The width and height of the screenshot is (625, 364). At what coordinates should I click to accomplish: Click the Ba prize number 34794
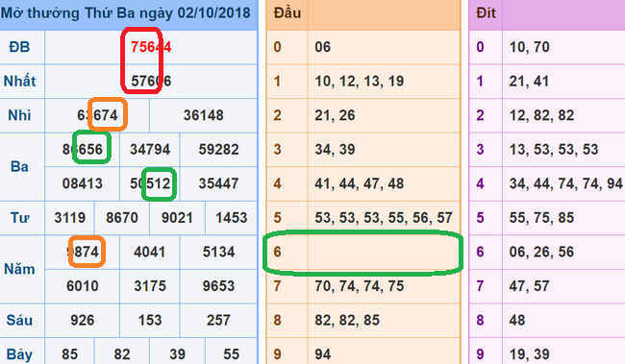coord(150,150)
